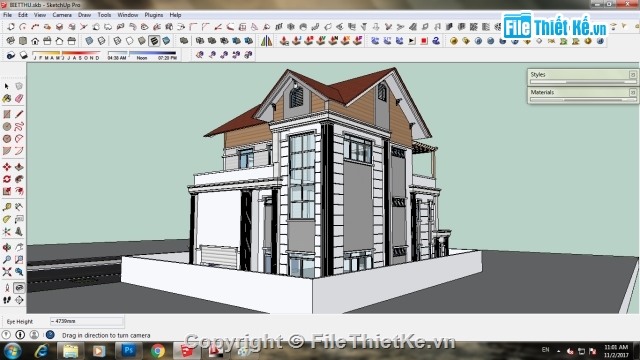Launch Internet Explorer from taskbar
The width and height of the screenshot is (640, 360).
coord(42,351)
